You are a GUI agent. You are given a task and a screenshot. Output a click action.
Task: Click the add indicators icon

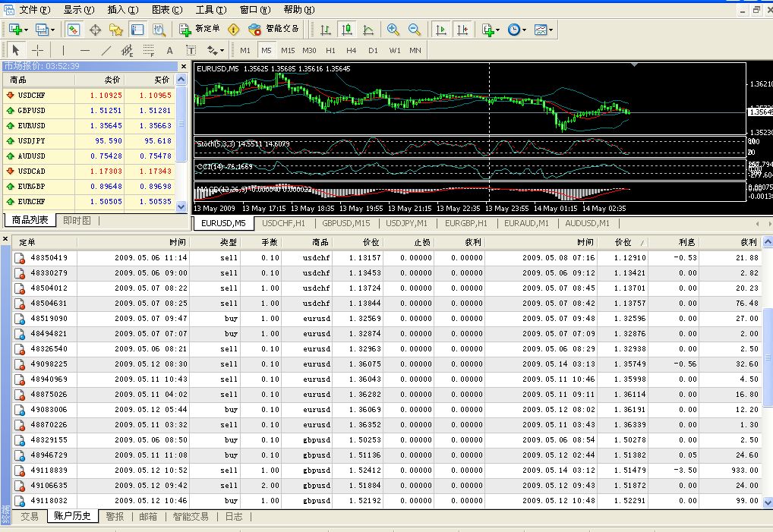point(487,30)
